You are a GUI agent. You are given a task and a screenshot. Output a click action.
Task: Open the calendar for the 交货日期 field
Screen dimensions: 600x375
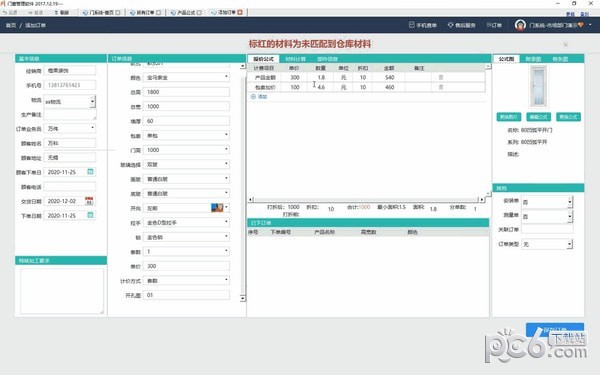pos(89,201)
